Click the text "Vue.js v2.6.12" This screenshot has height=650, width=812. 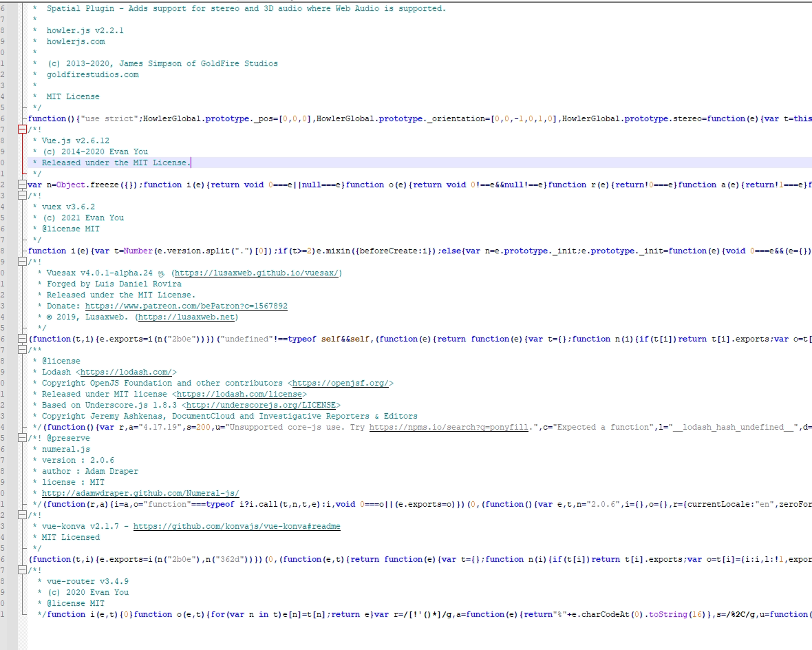pyautogui.click(x=76, y=141)
